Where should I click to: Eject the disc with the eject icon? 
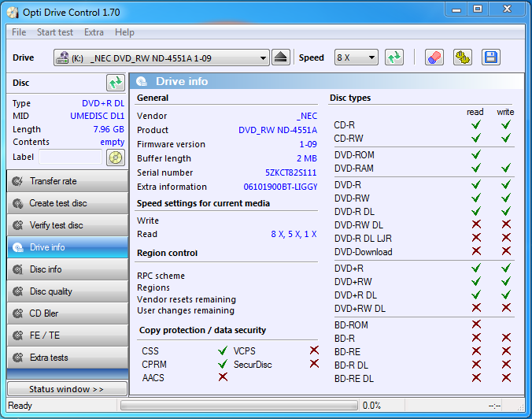point(281,57)
